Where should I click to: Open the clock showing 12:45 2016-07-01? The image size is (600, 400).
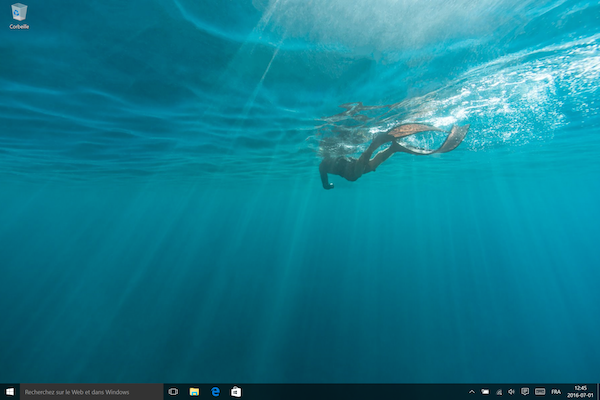[x=580, y=392]
